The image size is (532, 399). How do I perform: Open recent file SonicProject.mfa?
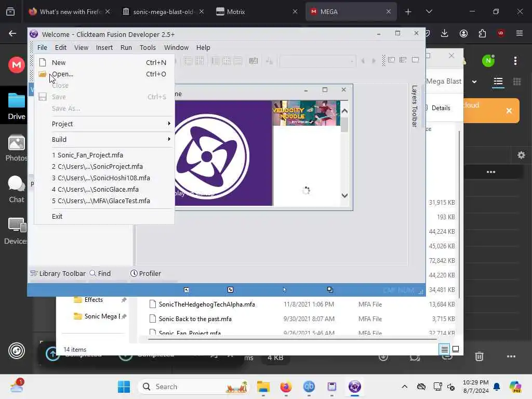pyautogui.click(x=104, y=167)
